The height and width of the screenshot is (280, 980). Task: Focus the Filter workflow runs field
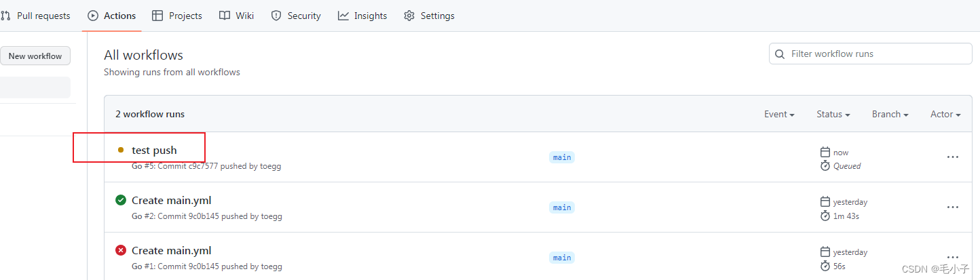875,54
